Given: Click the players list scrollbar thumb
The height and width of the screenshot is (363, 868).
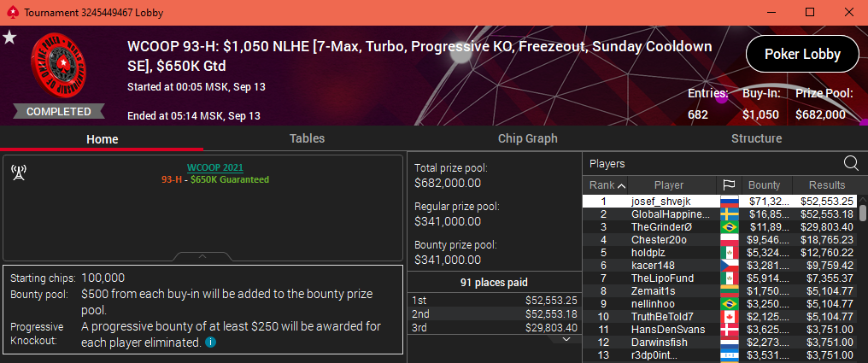Looking at the screenshot, I should tap(863, 214).
